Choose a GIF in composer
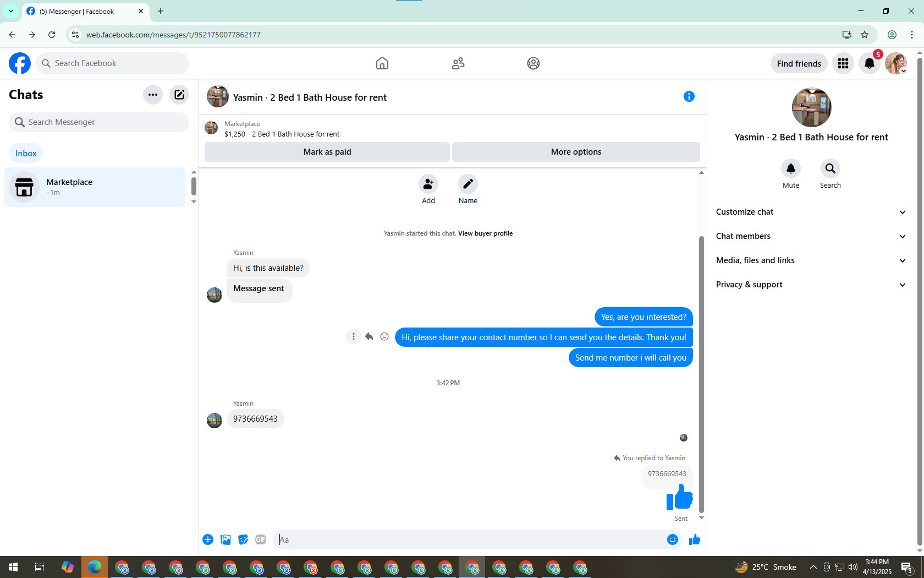This screenshot has height=578, width=924. click(x=261, y=539)
